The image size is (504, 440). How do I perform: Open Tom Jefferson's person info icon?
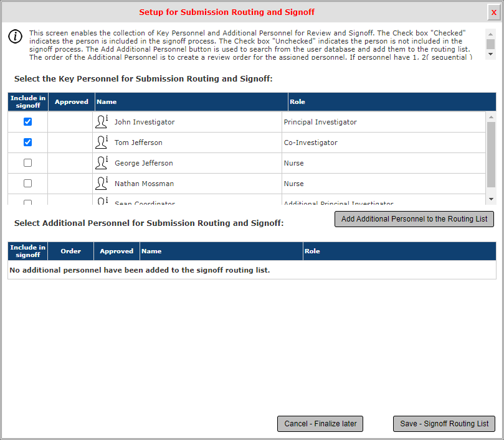coord(102,143)
